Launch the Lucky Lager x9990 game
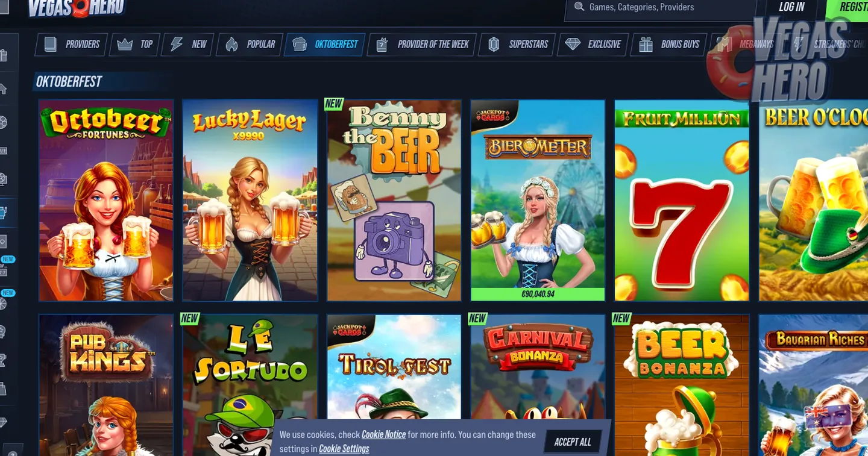Screen dimensions: 868x456 (x=250, y=201)
